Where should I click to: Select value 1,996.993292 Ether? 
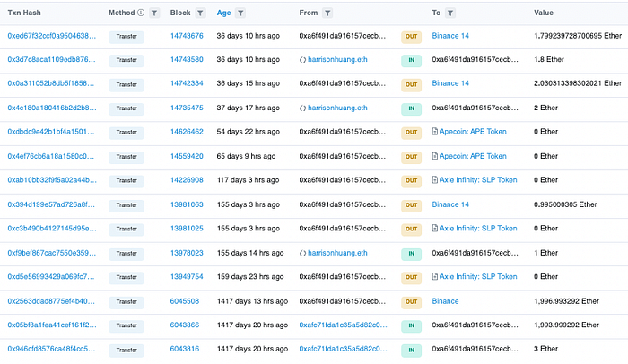(566, 301)
